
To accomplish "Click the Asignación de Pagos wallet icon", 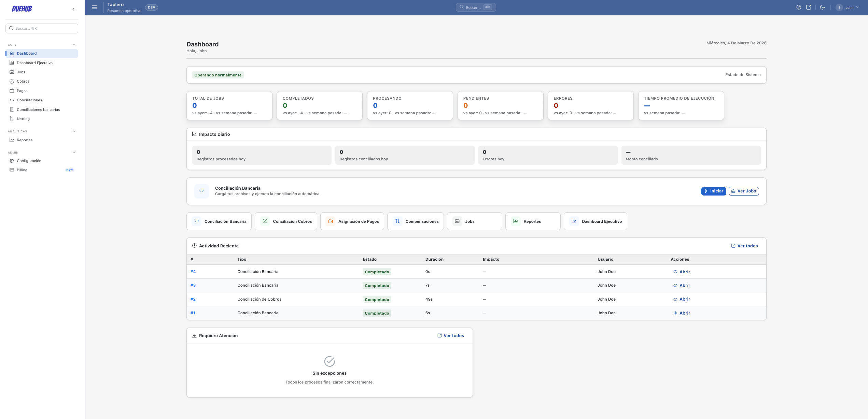I will pyautogui.click(x=330, y=221).
